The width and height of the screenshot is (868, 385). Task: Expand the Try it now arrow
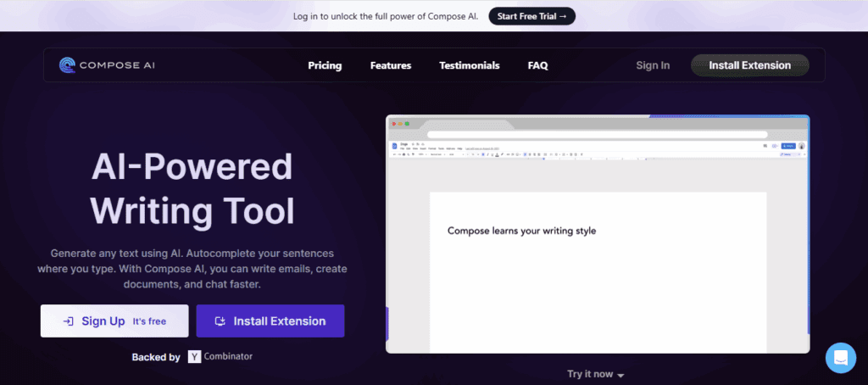tap(620, 375)
